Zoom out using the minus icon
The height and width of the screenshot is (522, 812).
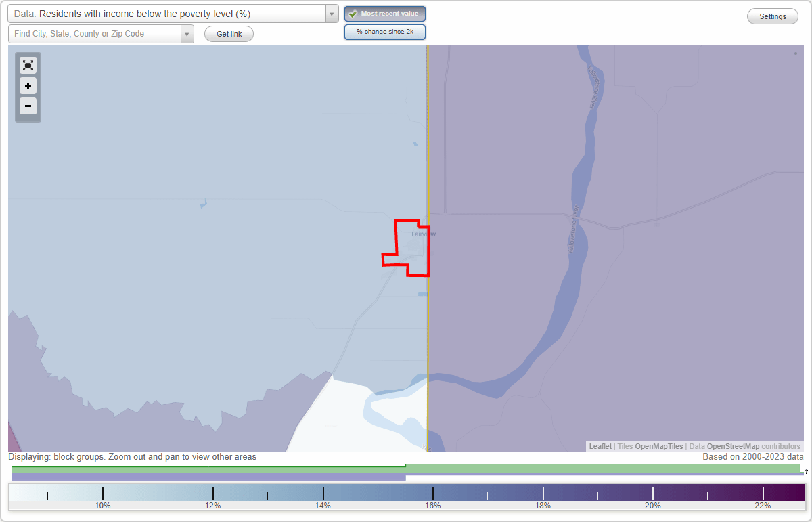pos(28,106)
